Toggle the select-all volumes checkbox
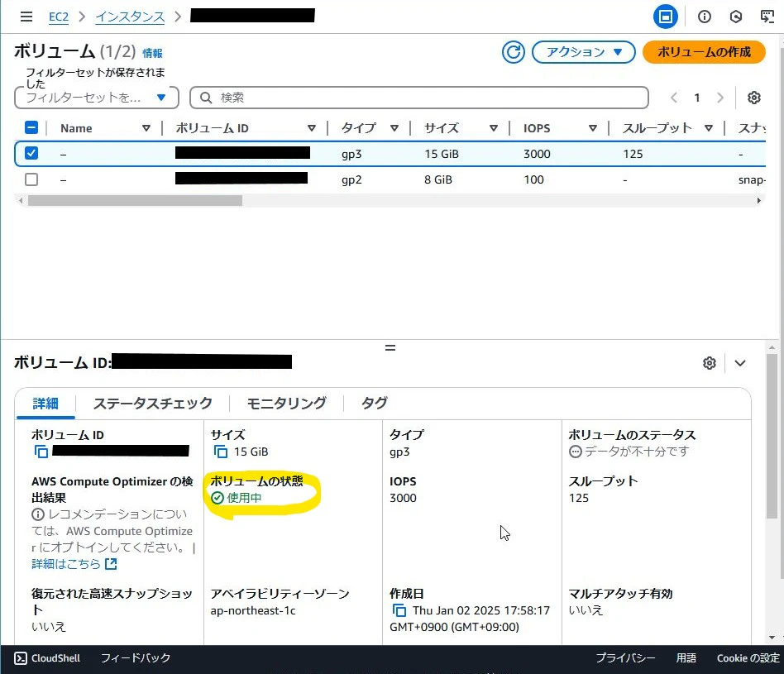 [31, 127]
